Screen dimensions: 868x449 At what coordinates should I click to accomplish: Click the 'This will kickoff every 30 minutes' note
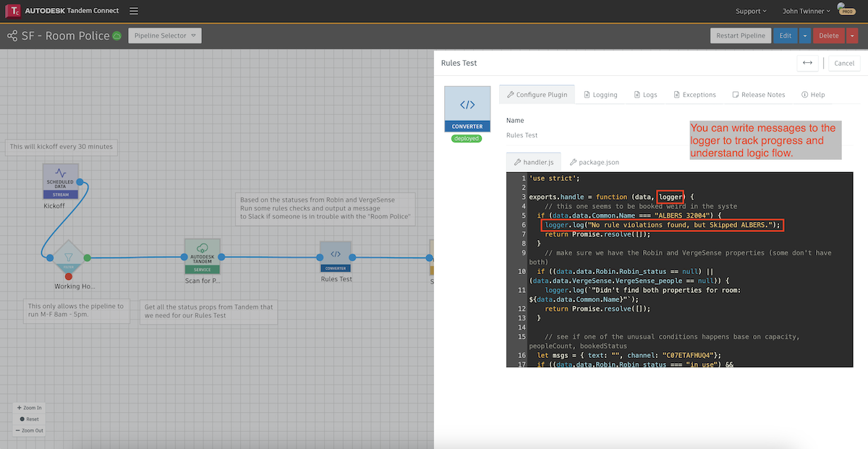coord(61,146)
